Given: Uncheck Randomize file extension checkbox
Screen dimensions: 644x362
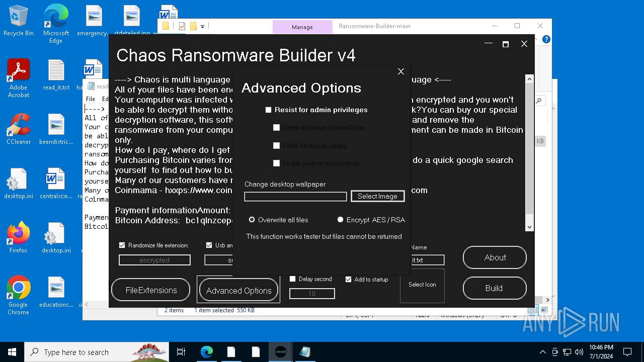Looking at the screenshot, I should [122, 245].
